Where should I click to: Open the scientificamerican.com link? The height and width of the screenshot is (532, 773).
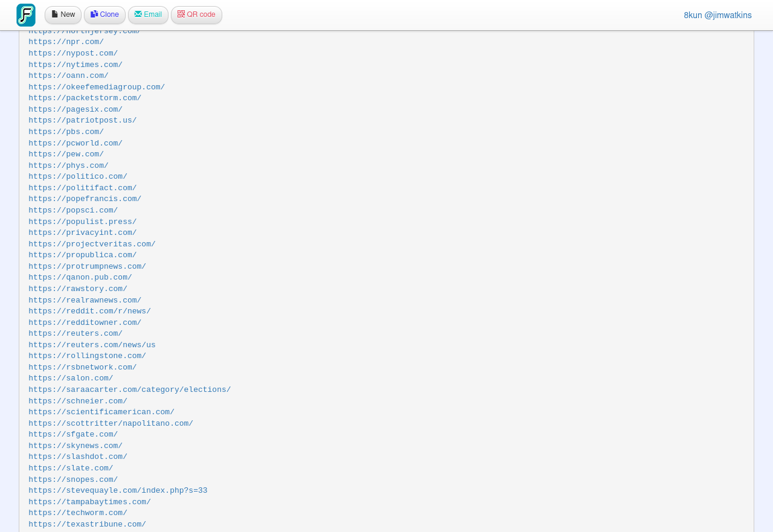tap(101, 412)
